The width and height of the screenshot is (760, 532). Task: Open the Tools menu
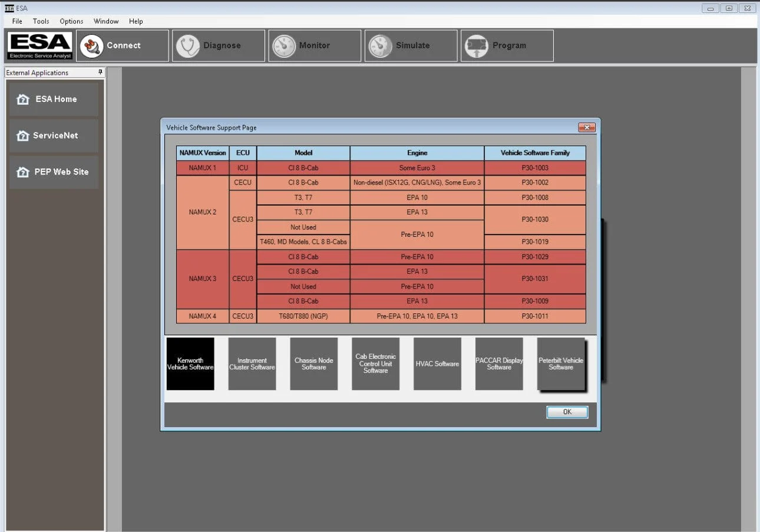[x=41, y=21]
